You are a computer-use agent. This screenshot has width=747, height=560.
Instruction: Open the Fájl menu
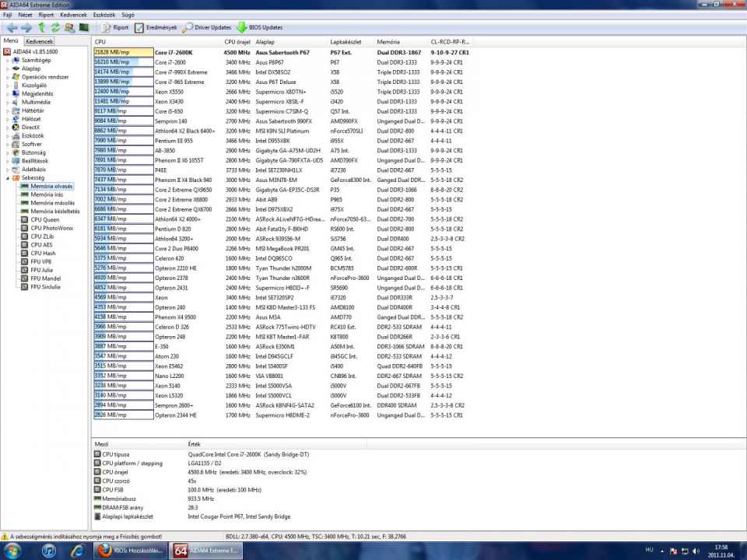click(8, 15)
